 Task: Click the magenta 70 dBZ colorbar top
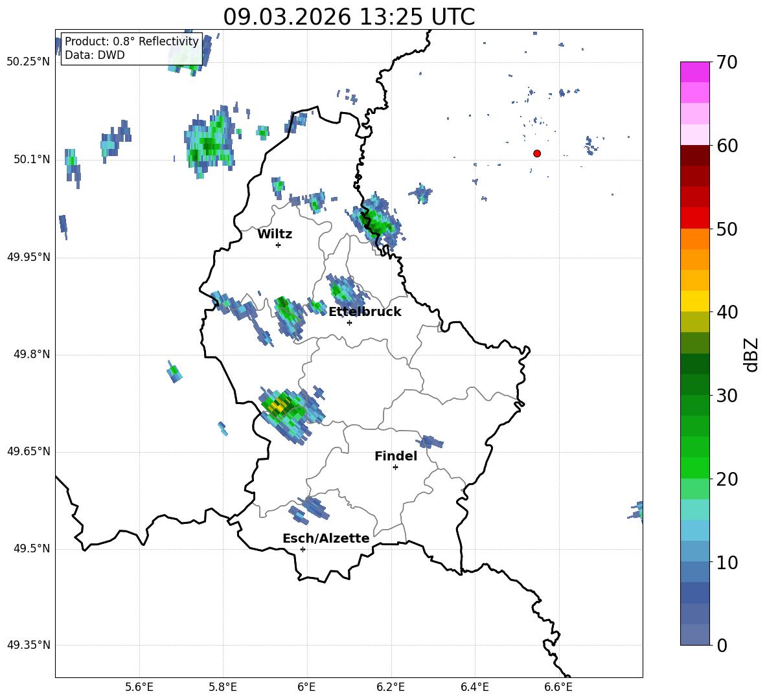click(694, 72)
